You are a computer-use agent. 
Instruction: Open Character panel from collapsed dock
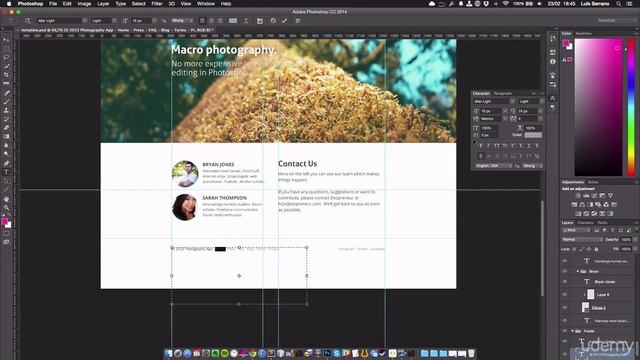tap(552, 98)
